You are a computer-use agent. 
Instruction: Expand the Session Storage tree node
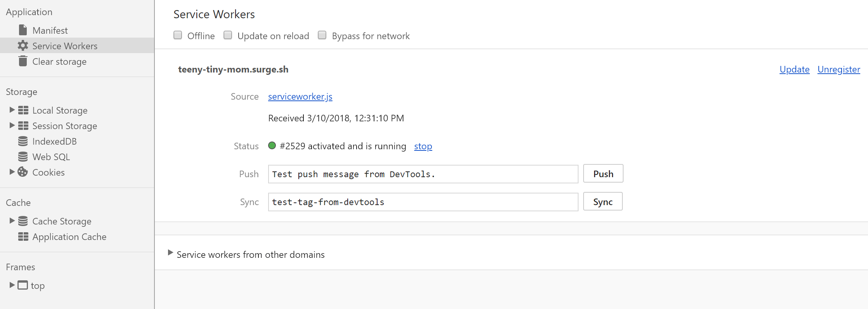(x=12, y=125)
